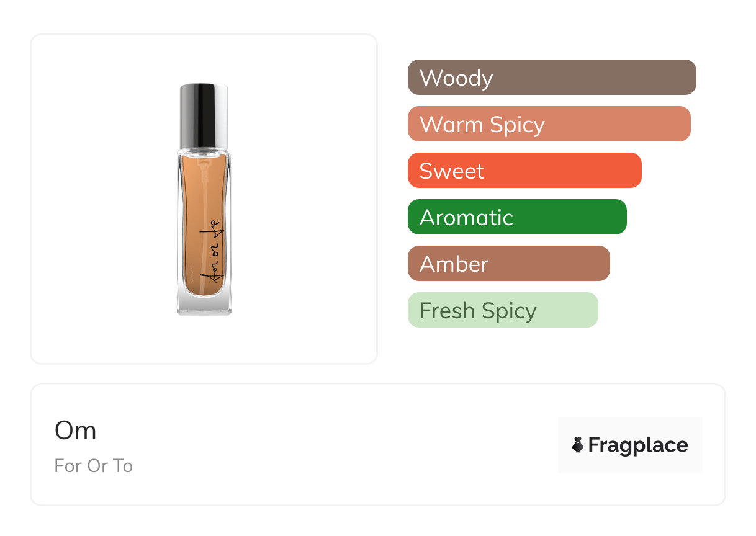Image resolution: width=756 pixels, height=536 pixels.
Task: Click the 'Woody' text label
Action: coord(456,78)
